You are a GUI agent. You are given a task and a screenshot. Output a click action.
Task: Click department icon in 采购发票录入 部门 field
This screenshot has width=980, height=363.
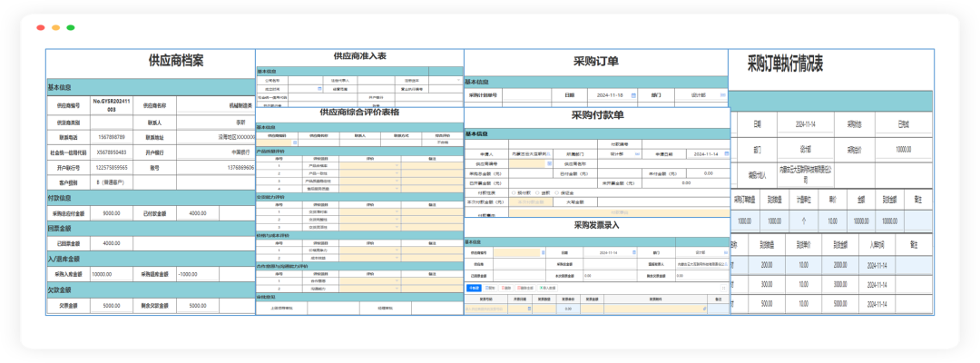(725, 252)
